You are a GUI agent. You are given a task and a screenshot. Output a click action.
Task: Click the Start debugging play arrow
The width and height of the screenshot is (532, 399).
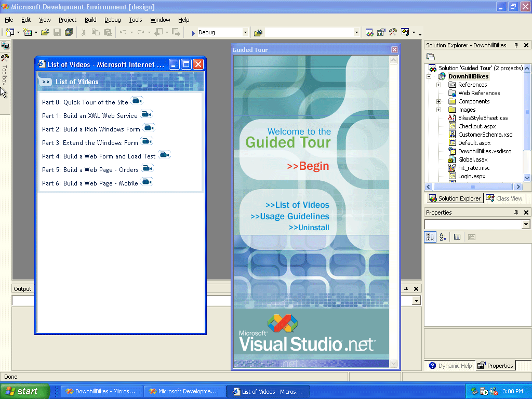[193, 33]
